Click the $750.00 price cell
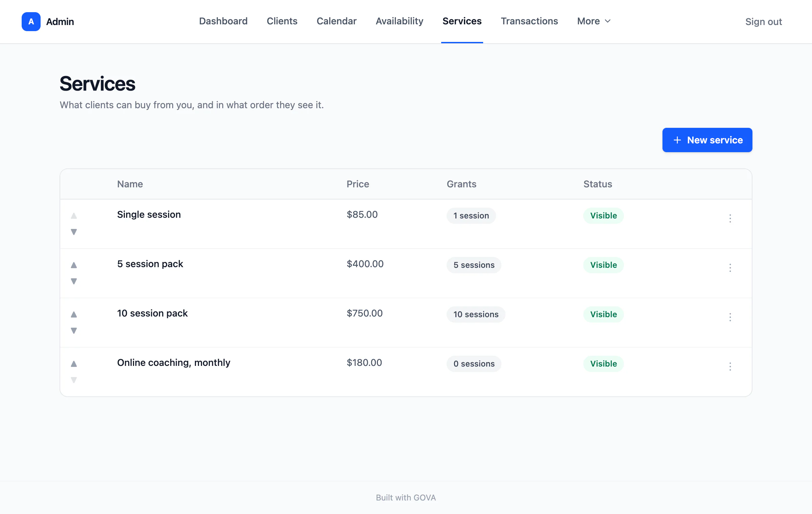The image size is (812, 514). 364,313
